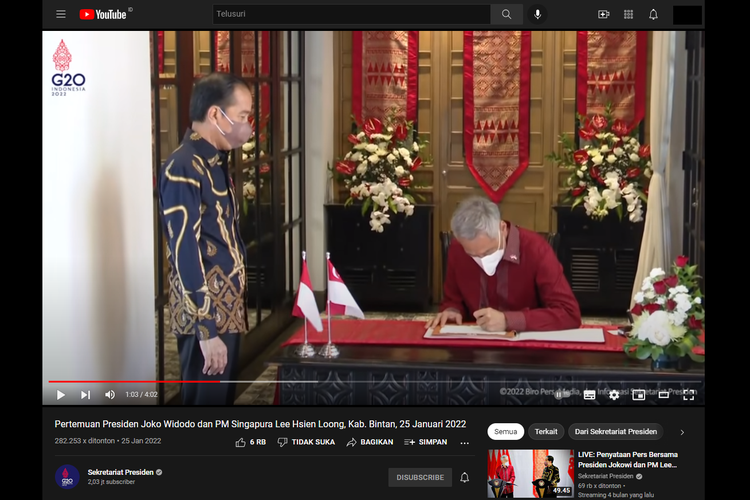Screen dimensions: 750x500
Task: Click into the Telusuri search field
Action: [x=352, y=14]
